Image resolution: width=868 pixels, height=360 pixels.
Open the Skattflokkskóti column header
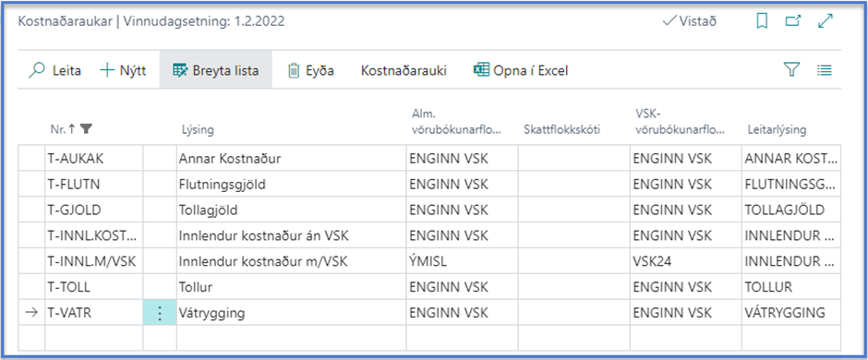(x=562, y=130)
